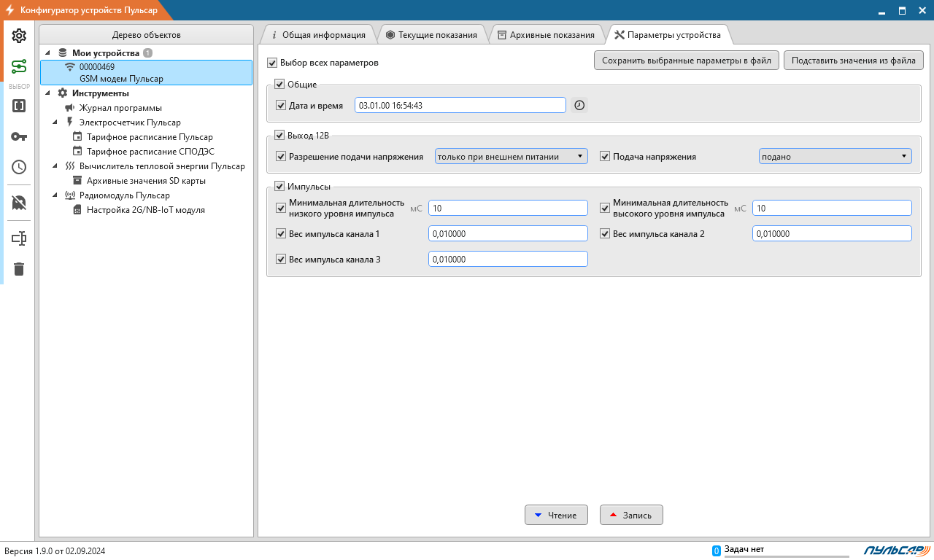934x560 pixels.
Task: Toggle the Дата и время checkbox
Action: [281, 106]
